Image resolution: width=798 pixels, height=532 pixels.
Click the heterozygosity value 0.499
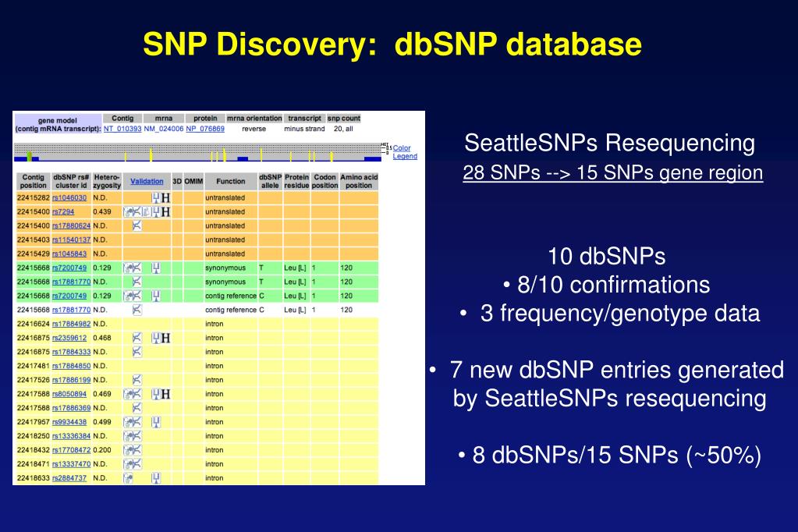tap(101, 422)
